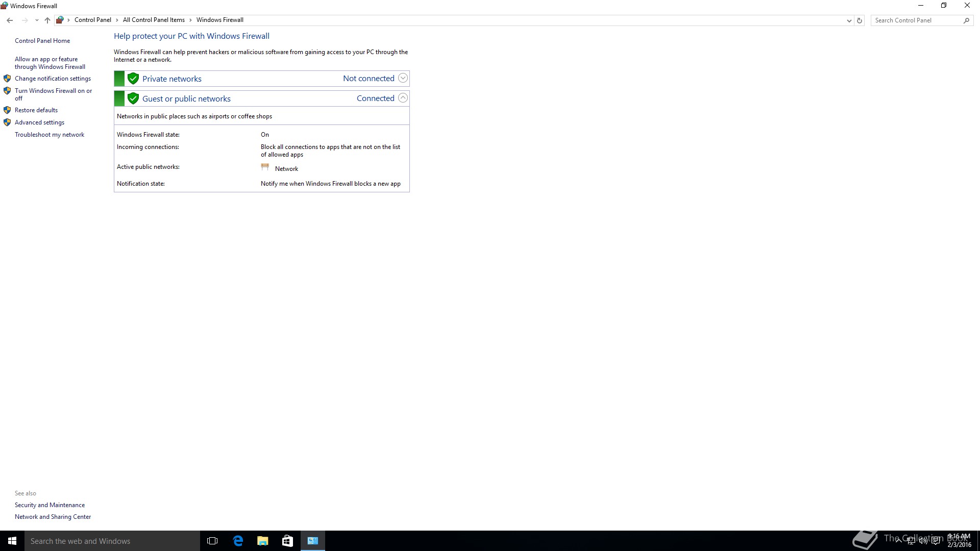The height and width of the screenshot is (551, 980).
Task: Collapse the Guest or public networks section
Action: [x=403, y=98]
